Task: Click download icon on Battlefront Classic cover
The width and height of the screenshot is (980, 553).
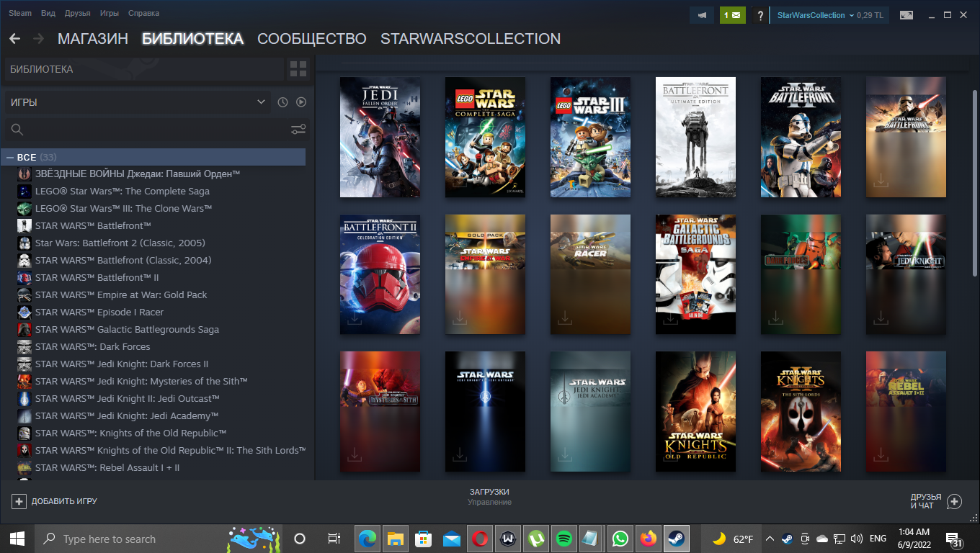Action: [x=880, y=181]
